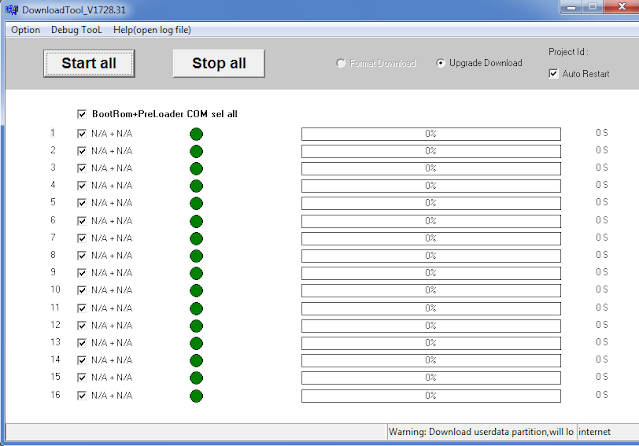Screen dimensions: 639x446
Task: Uncheck the port 8 checkbox
Action: pyautogui.click(x=82, y=256)
